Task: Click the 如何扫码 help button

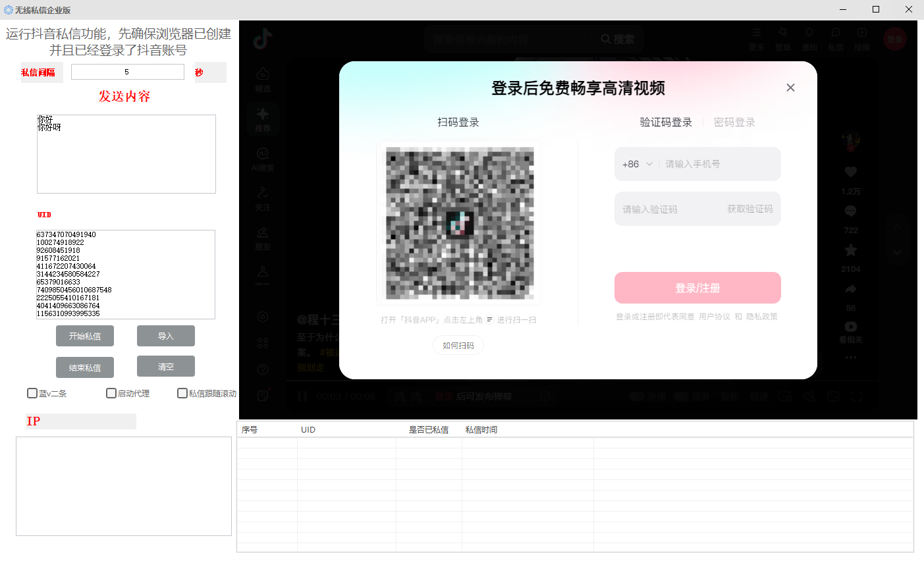Action: 458,345
